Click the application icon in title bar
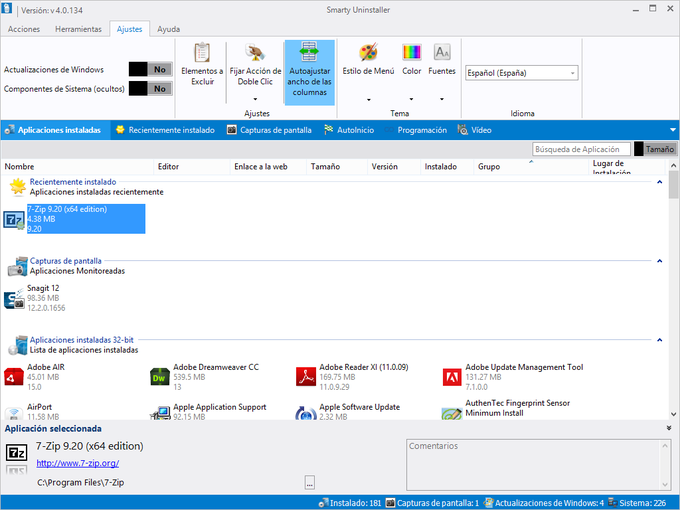680x510 pixels. coord(7,9)
